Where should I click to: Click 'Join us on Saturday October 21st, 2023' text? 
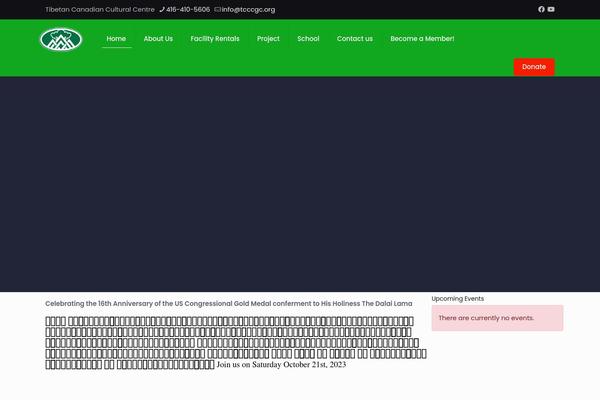click(281, 364)
